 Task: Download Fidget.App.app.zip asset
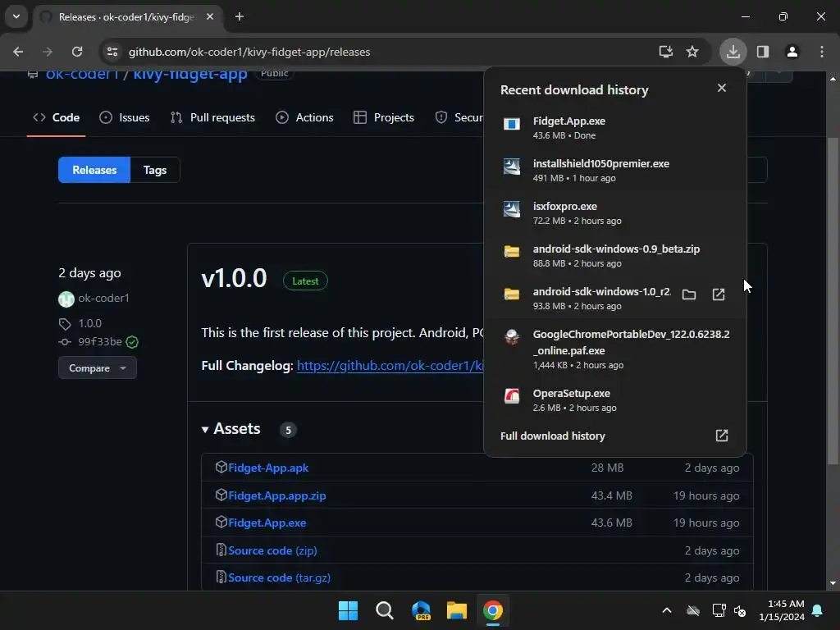277,495
